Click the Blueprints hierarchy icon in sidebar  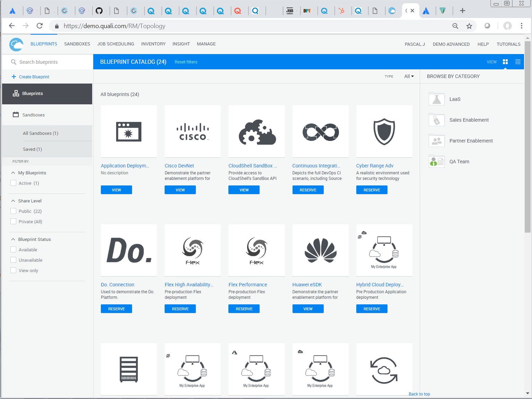[x=16, y=93]
